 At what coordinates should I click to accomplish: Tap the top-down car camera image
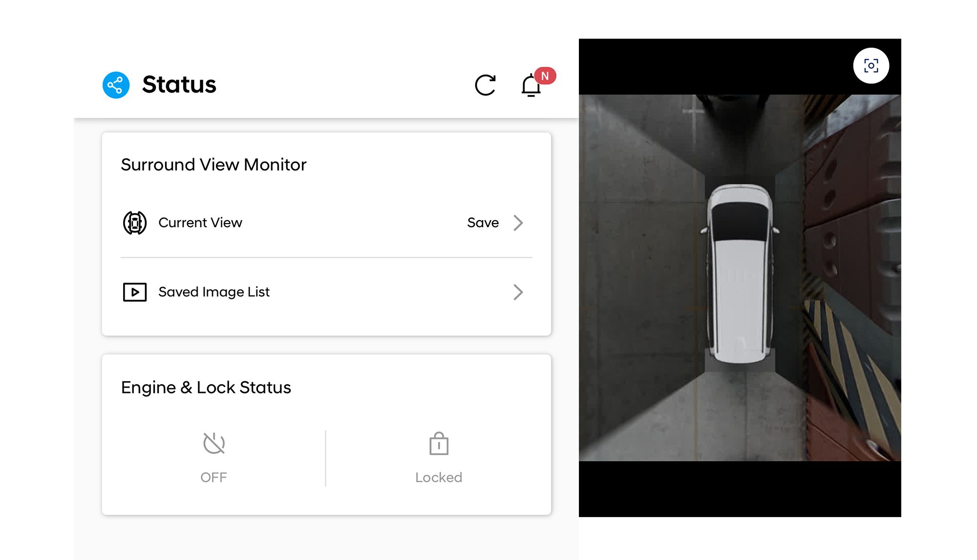click(740, 278)
